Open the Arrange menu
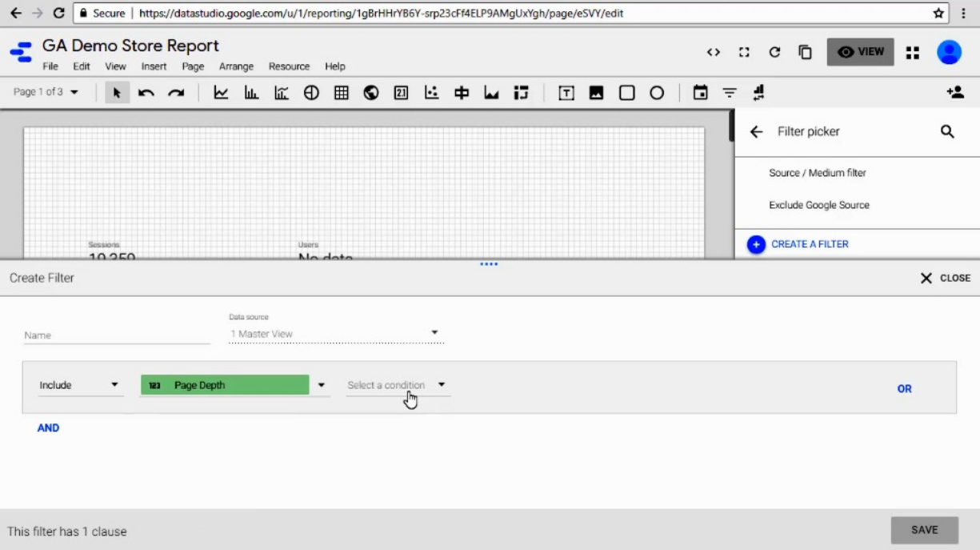 [236, 66]
